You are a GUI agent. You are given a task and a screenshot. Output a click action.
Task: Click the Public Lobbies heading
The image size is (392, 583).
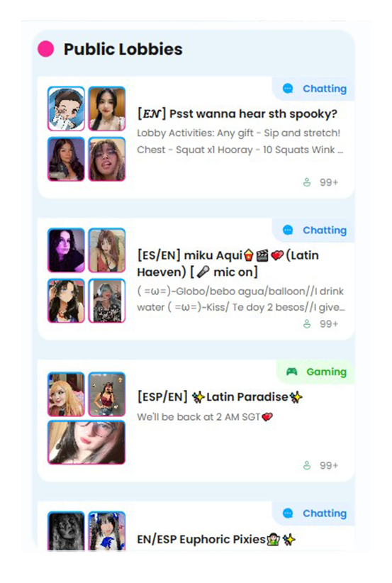tap(123, 49)
